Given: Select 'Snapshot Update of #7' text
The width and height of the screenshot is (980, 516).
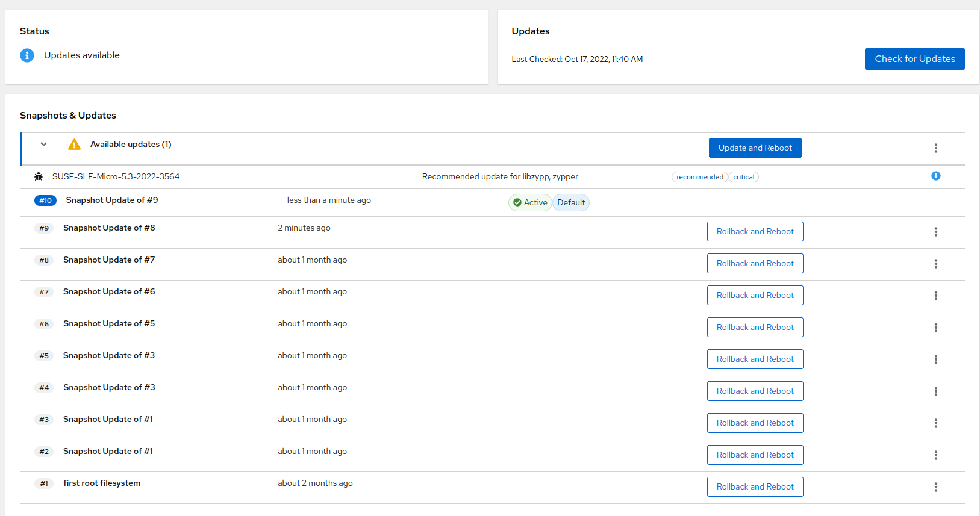Looking at the screenshot, I should 109,260.
